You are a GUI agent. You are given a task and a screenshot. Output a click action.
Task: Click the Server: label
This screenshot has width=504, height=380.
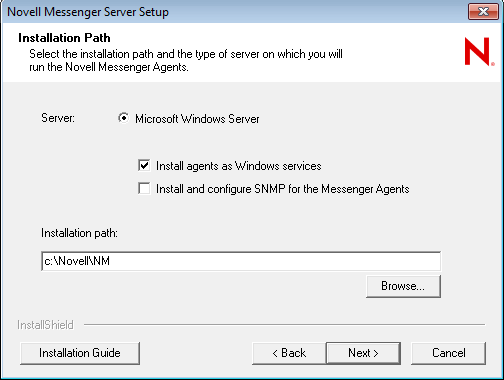58,118
